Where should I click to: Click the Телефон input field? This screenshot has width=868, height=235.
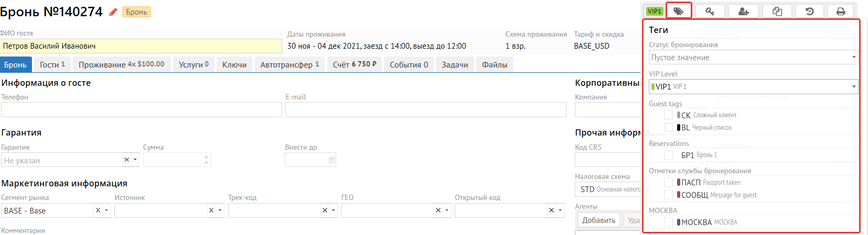point(142,109)
